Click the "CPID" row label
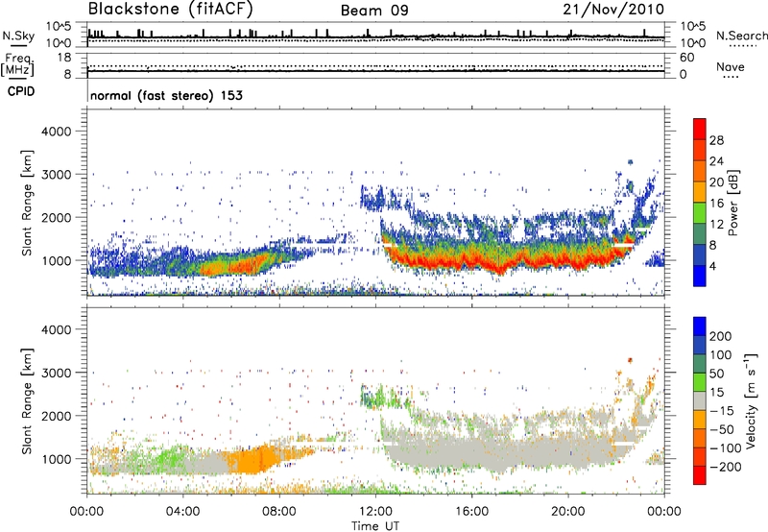Screen dimensions: 768x532 [x=21, y=91]
